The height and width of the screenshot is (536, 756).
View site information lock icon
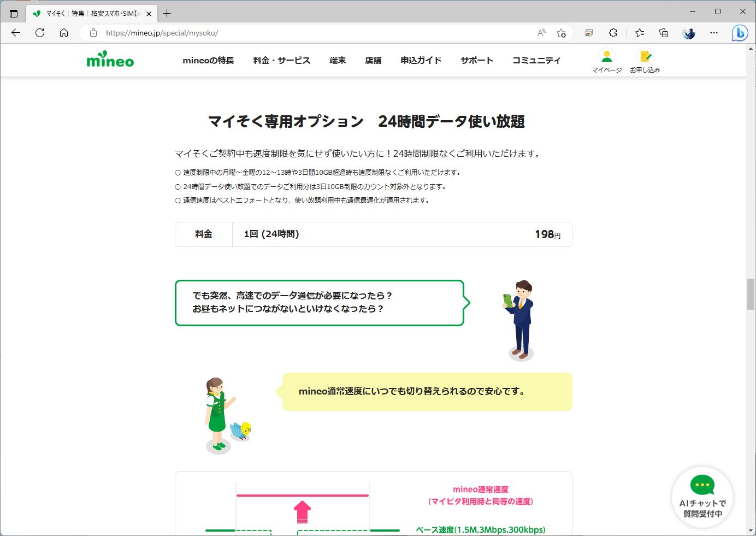(x=93, y=33)
